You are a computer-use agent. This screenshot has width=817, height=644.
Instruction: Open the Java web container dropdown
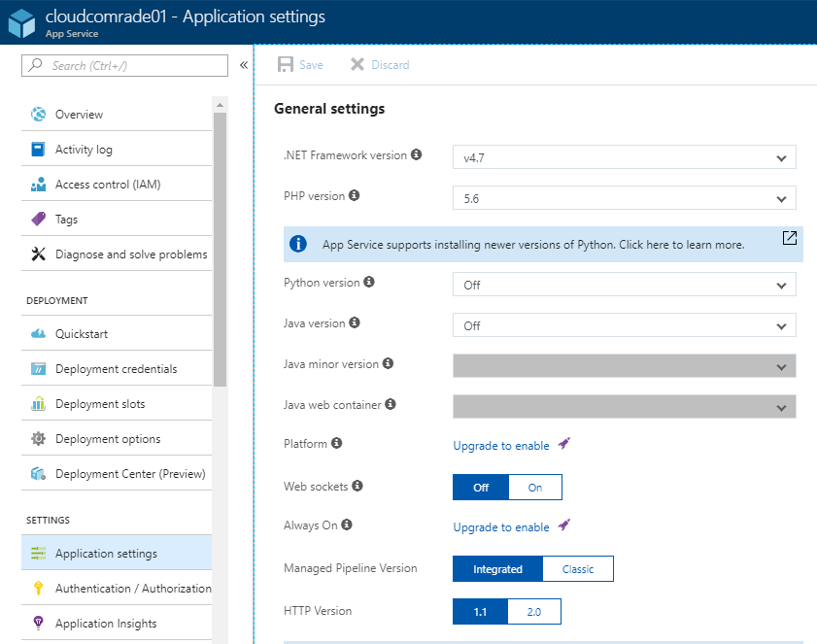(x=625, y=406)
